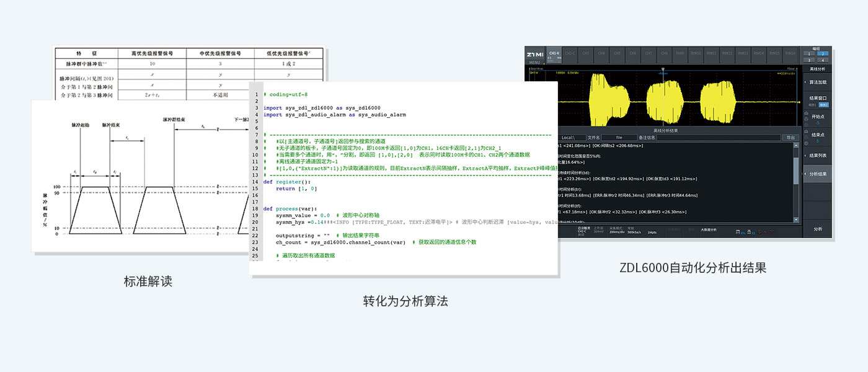This screenshot has height=372, width=868.
Task: Enable group 1 in the 编组 panel
Action: pos(810,55)
